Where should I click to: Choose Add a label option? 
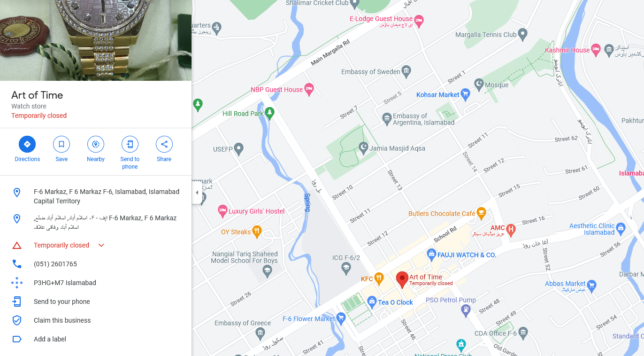[x=50, y=339]
